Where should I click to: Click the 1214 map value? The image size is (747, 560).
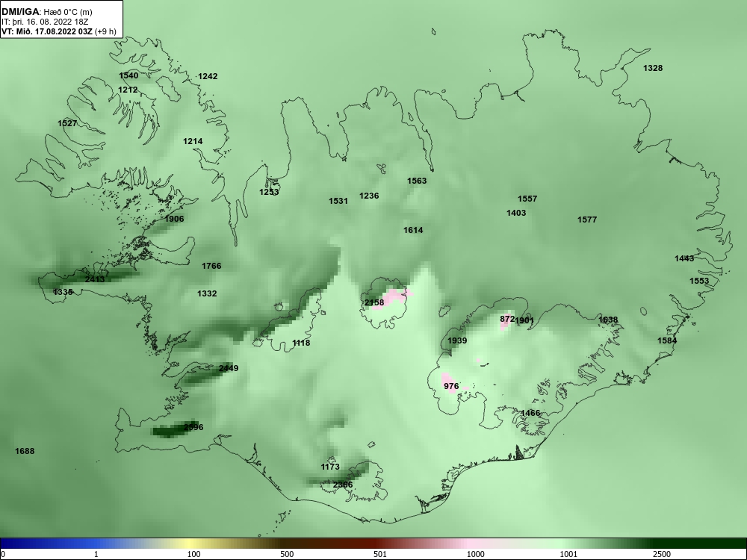point(193,141)
